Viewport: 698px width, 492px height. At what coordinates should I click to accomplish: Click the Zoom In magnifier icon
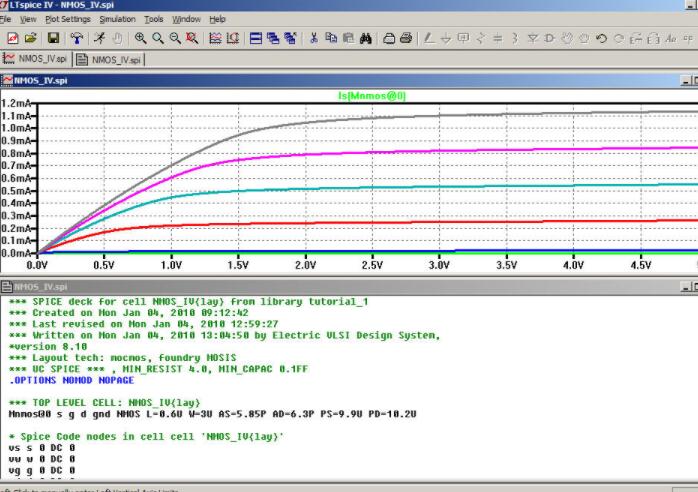(140, 38)
